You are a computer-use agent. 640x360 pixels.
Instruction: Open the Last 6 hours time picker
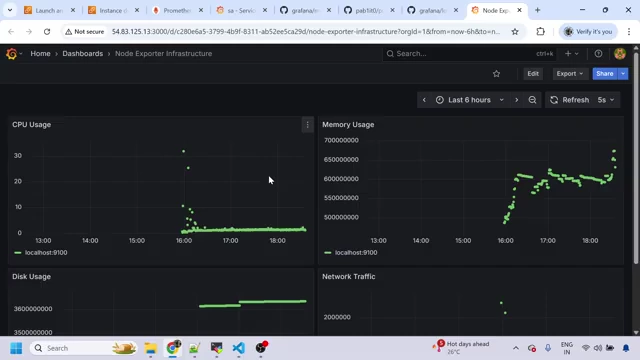469,100
